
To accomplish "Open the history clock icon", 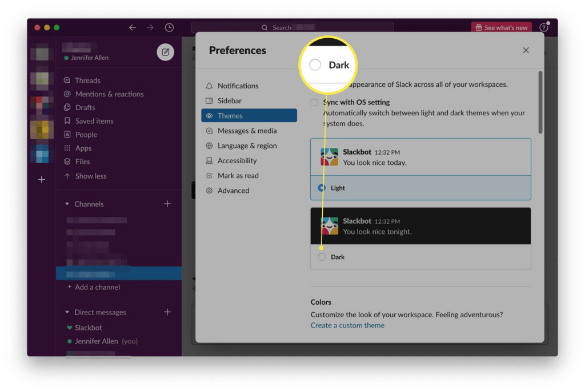I will pyautogui.click(x=169, y=27).
